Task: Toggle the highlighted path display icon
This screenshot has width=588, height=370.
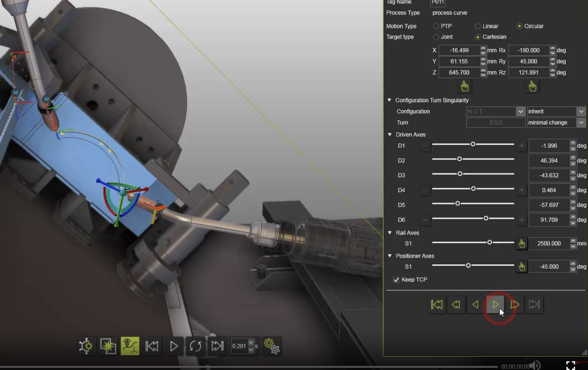Action: tap(130, 346)
